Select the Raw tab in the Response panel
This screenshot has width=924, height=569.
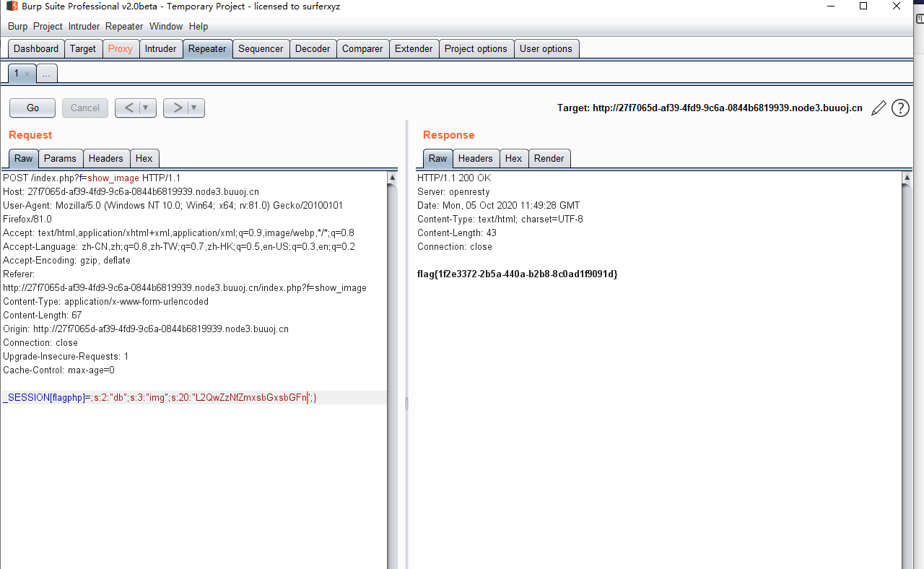click(x=438, y=158)
